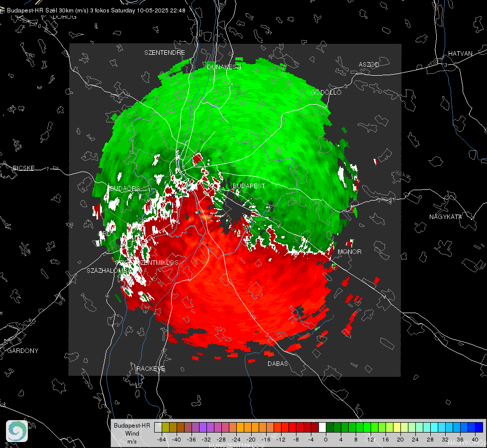This screenshot has width=487, height=448.
Task: Click the DUNAKESZI label on the map
Action: 224,67
